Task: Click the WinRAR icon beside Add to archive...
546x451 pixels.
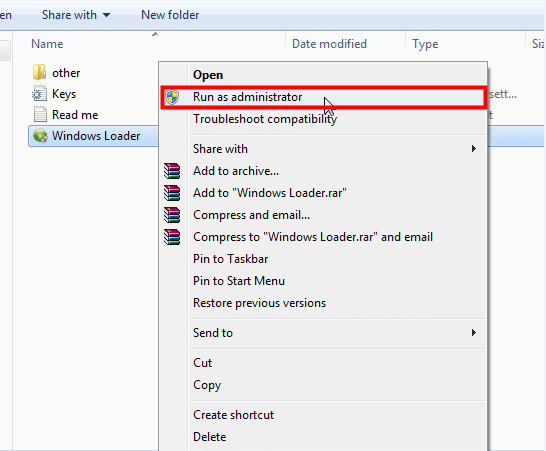Action: click(172, 171)
